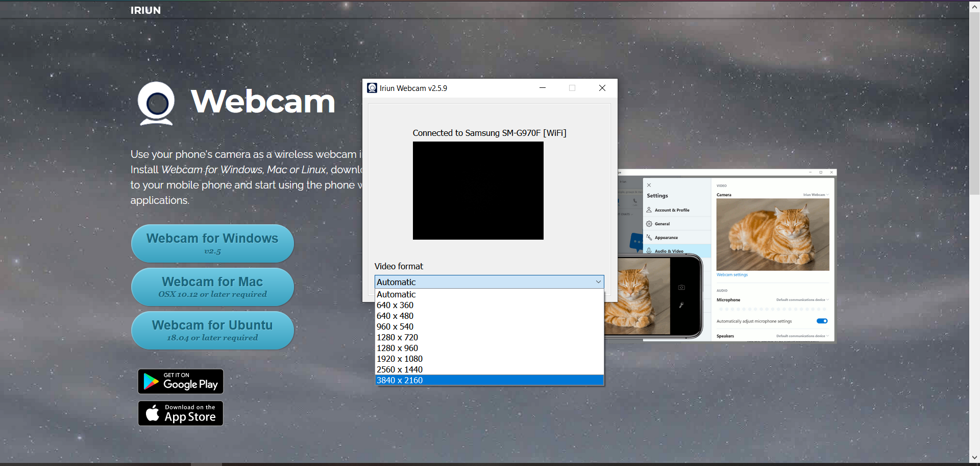Click the Iriun webcam logo icon
The image size is (980, 466).
(x=156, y=103)
